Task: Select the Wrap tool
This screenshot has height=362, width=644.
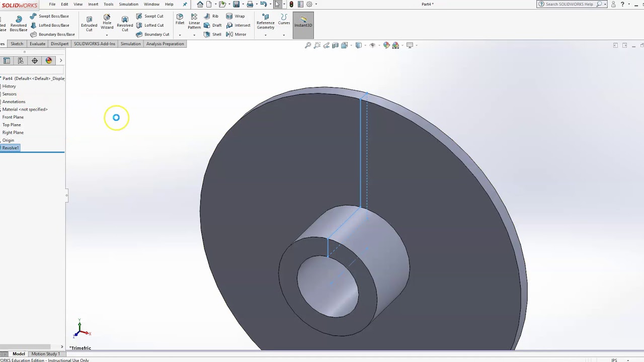Action: (x=235, y=16)
